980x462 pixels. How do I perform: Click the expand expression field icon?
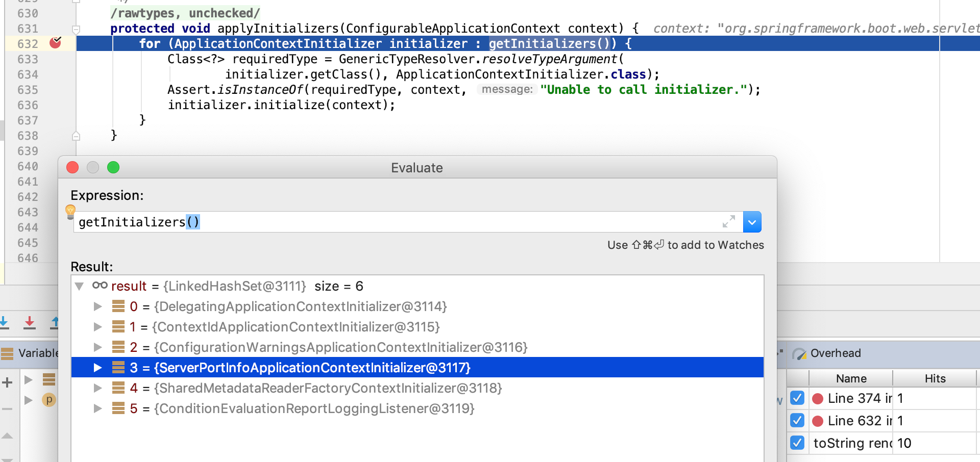[728, 222]
